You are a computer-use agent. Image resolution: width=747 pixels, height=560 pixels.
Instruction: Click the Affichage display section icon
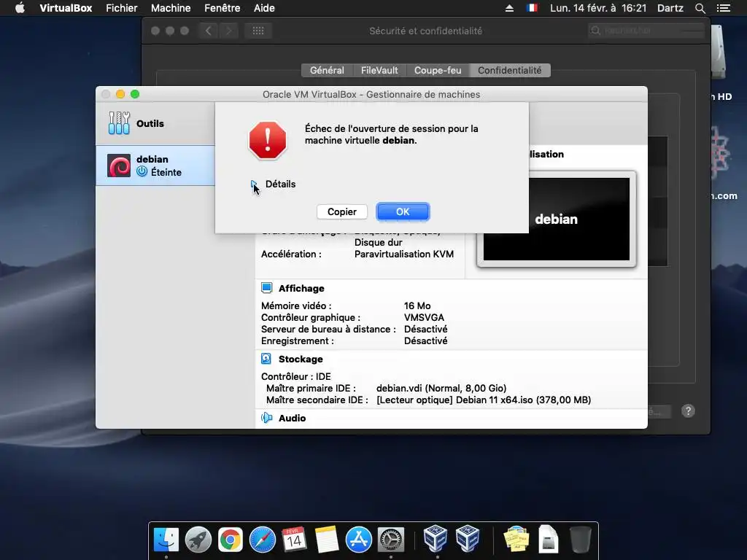click(x=267, y=287)
